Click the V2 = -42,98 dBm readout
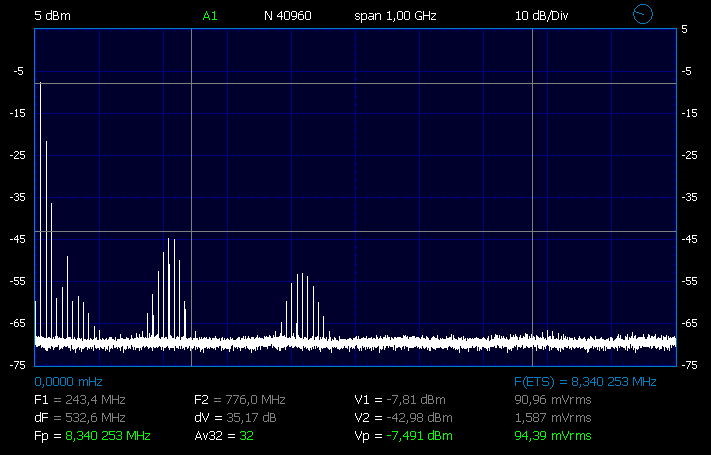The width and height of the screenshot is (711, 455). [403, 418]
